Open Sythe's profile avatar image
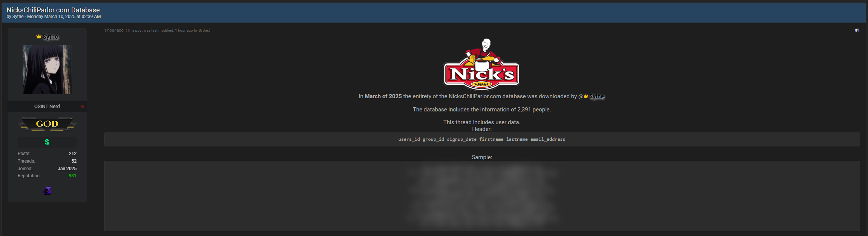This screenshot has width=868, height=236. coord(47,70)
